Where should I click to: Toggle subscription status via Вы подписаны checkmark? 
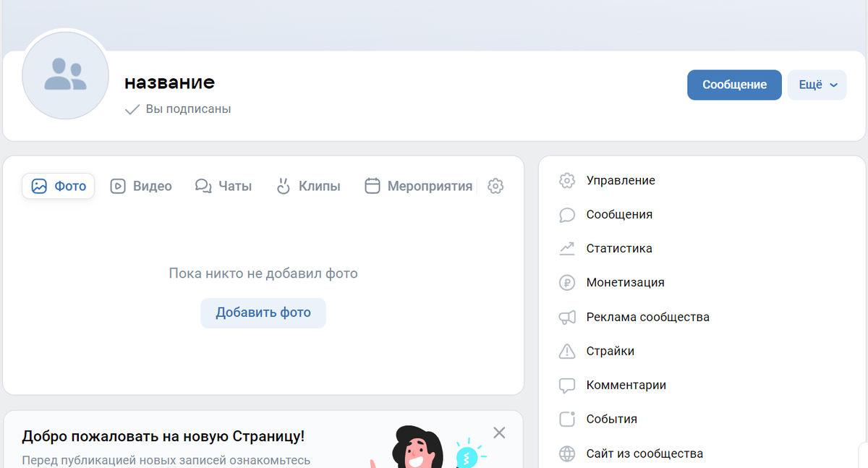tap(132, 109)
